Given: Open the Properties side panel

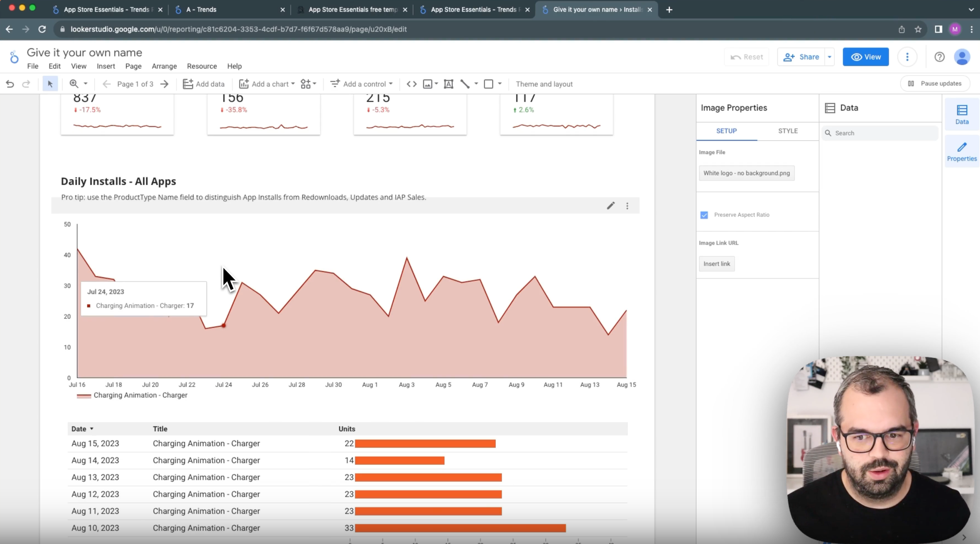Looking at the screenshot, I should coord(961,152).
